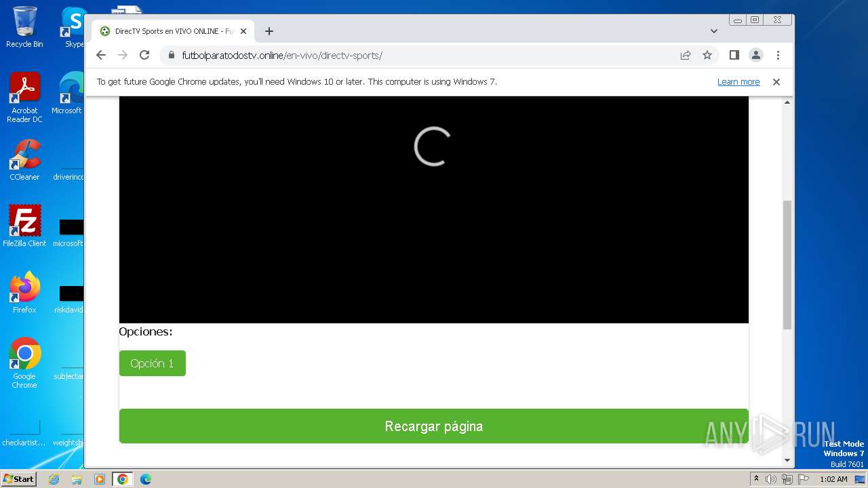The height and width of the screenshot is (488, 868).
Task: Open the Learn more link
Action: pos(738,81)
